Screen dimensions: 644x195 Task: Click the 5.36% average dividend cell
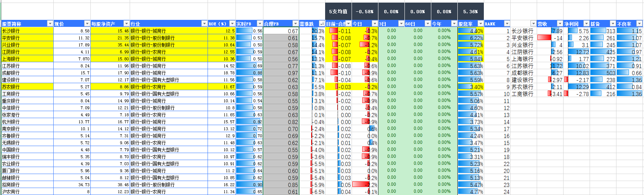tap(471, 11)
